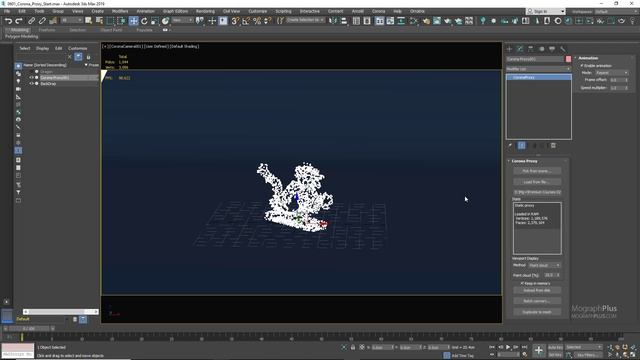640x360 pixels.
Task: Click the Play Animation button
Action: [x=508, y=347]
